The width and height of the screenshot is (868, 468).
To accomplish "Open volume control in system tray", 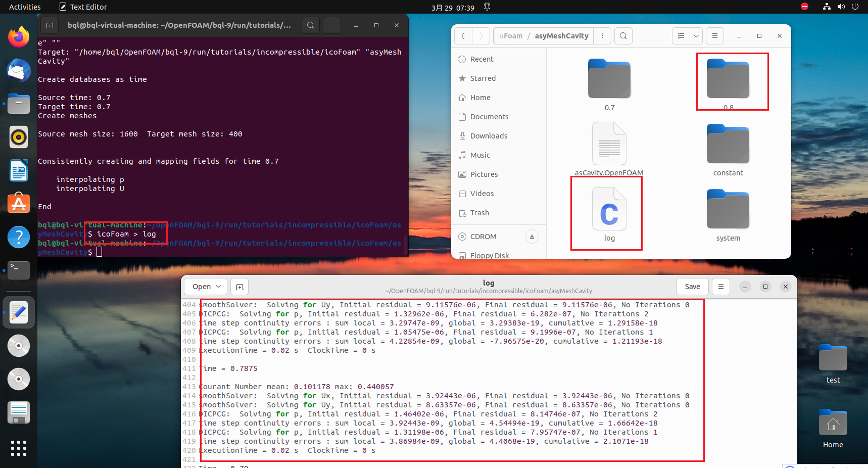I will point(841,7).
